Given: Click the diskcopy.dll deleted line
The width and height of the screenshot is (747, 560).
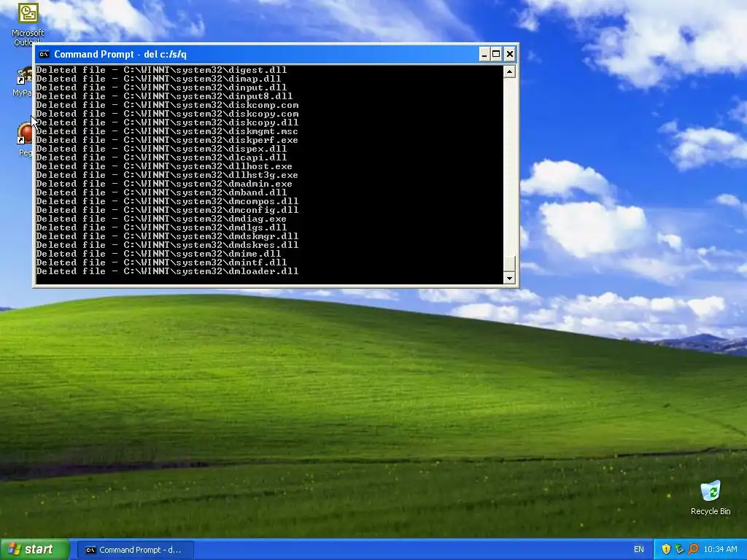Looking at the screenshot, I should pos(168,122).
